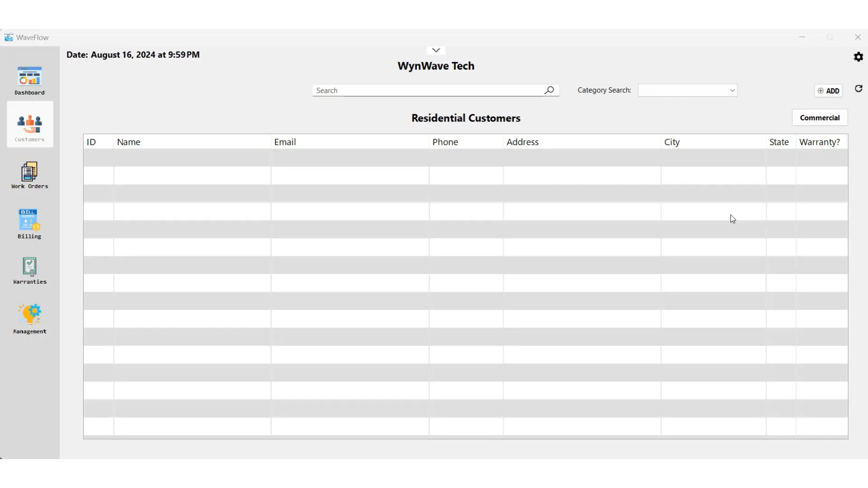Click the refresh data button
The height and width of the screenshot is (488, 868).
click(x=859, y=89)
